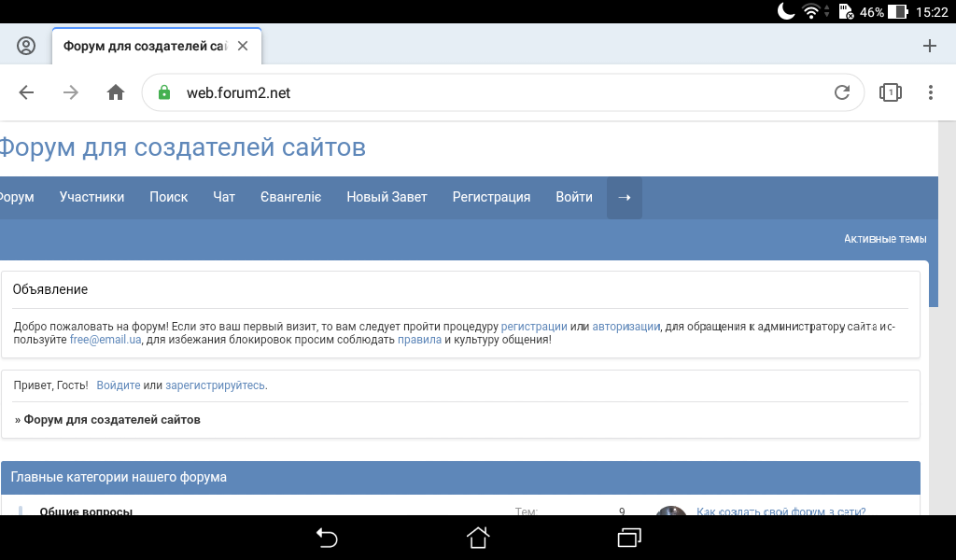Viewport: 956px width, 560px height.
Task: Click the bold breadcrumb Форум для создателей сайтов
Action: [x=112, y=420]
